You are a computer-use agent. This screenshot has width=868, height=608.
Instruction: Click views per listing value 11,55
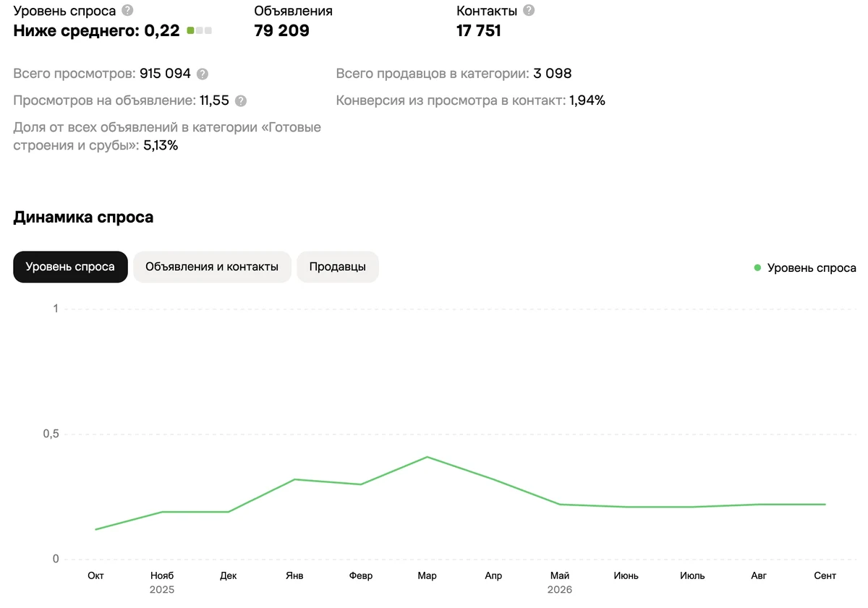click(x=214, y=100)
